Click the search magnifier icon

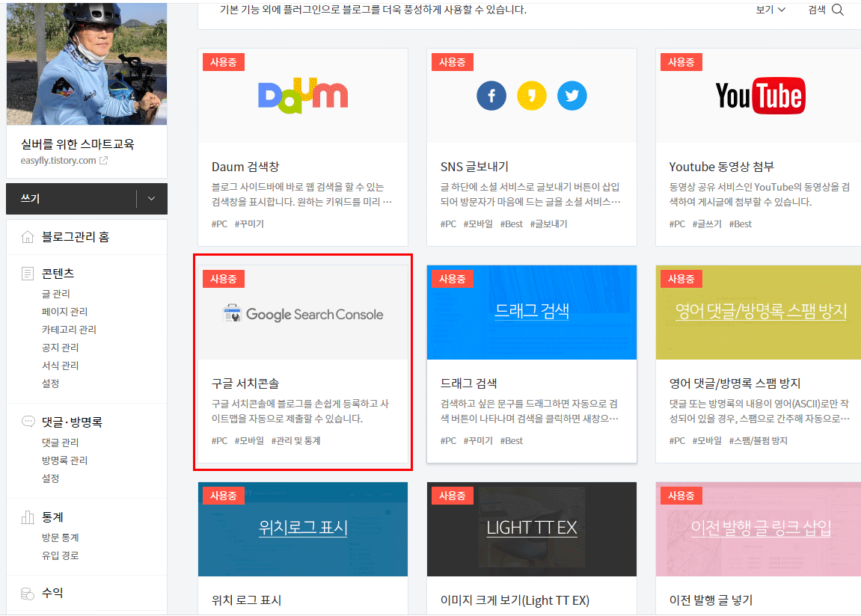pyautogui.click(x=837, y=10)
